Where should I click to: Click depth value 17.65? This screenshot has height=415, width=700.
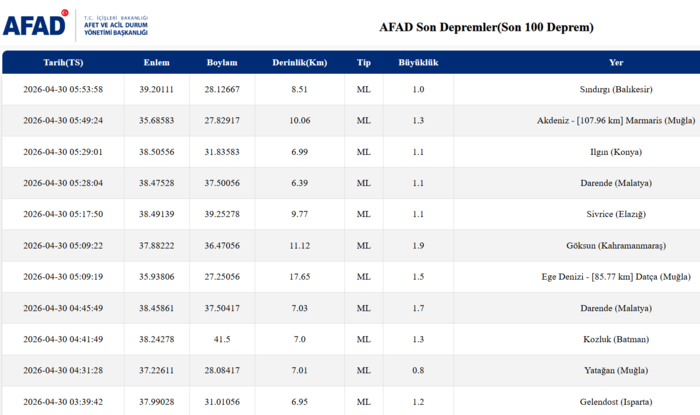click(x=300, y=277)
